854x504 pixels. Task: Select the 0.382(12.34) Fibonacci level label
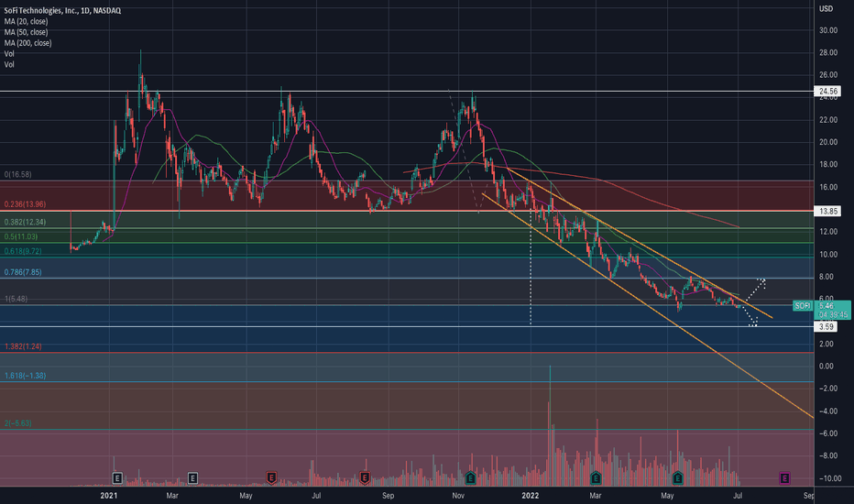coord(25,223)
